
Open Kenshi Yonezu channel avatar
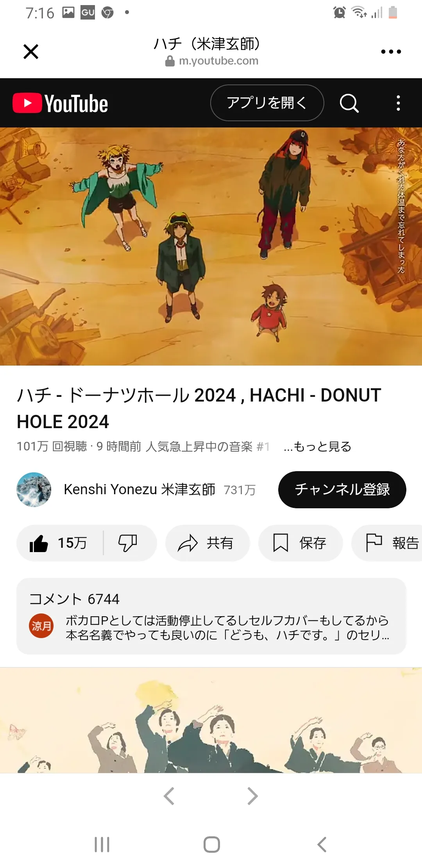tap(34, 490)
